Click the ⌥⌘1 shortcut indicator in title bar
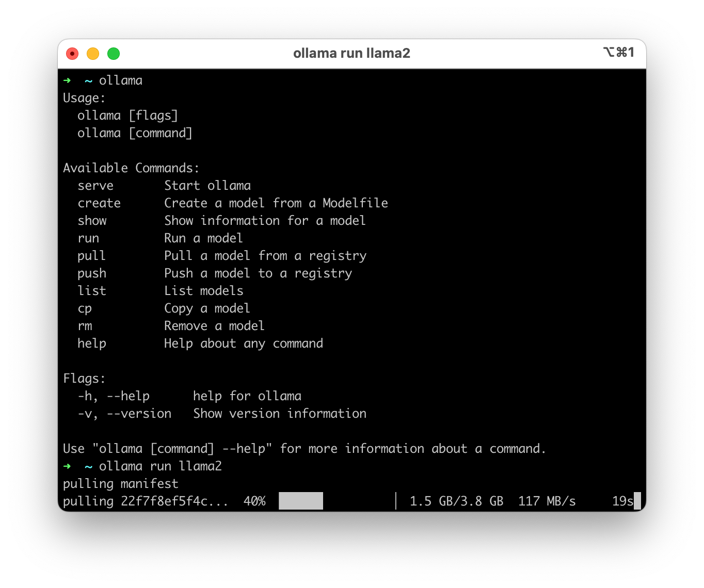The width and height of the screenshot is (704, 588). click(x=618, y=53)
